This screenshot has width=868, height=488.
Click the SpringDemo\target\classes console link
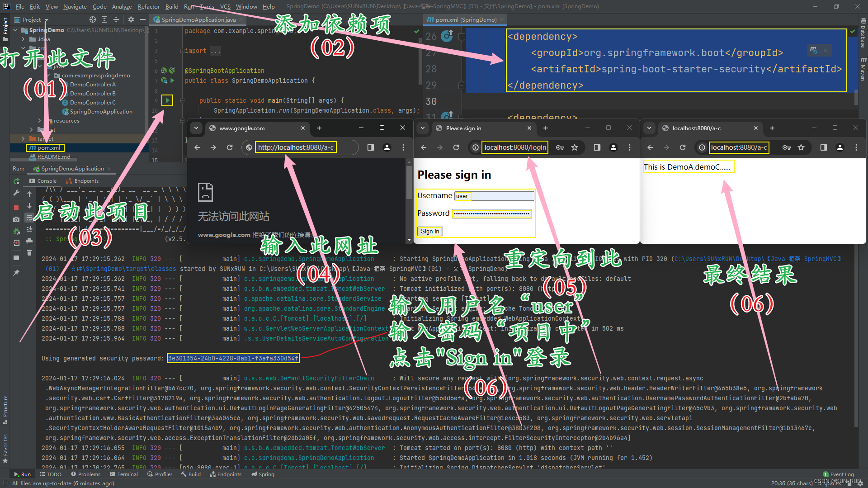click(111, 269)
